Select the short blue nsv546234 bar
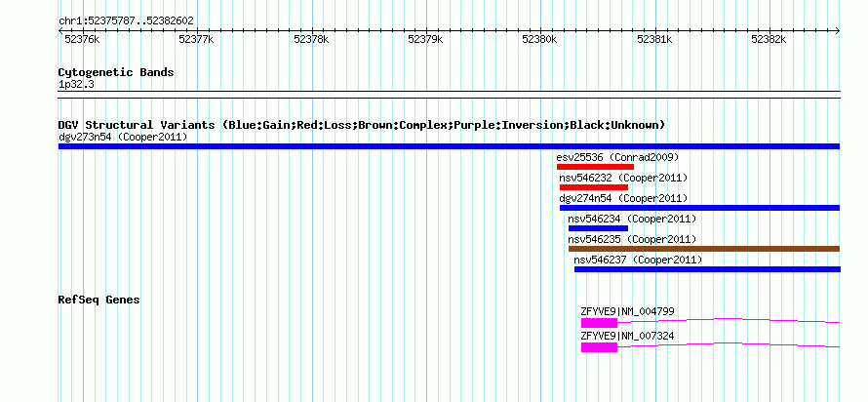 coord(598,228)
